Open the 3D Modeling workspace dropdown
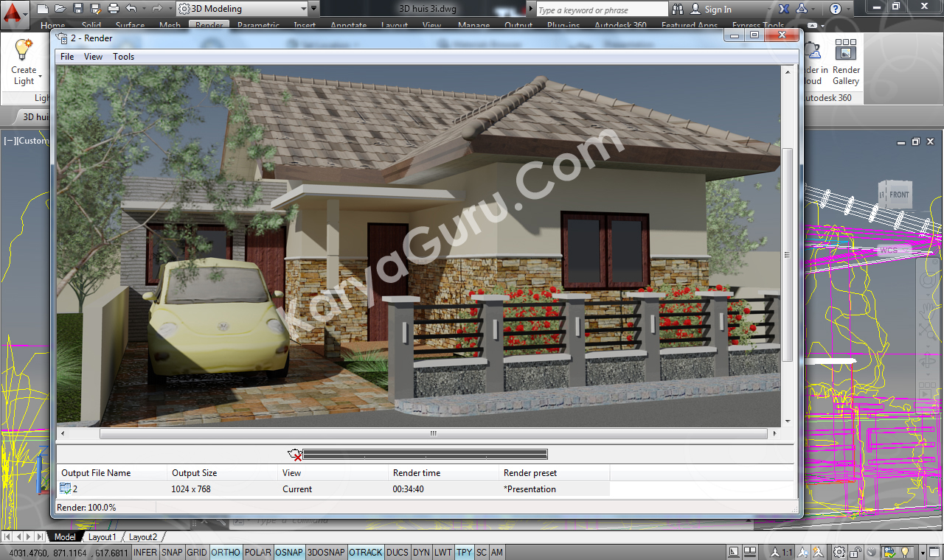This screenshot has width=944, height=560. click(242, 9)
